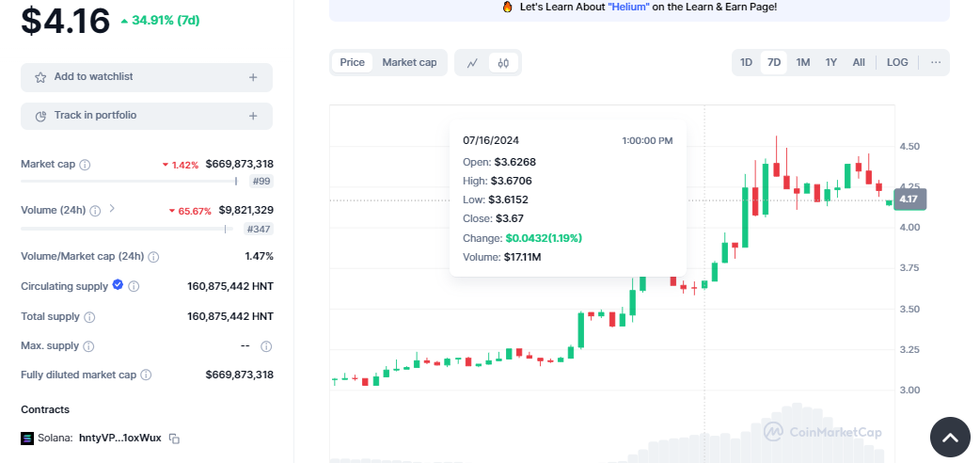The image size is (980, 463).
Task: Click the Solana logo icon under Contracts
Action: [x=27, y=438]
